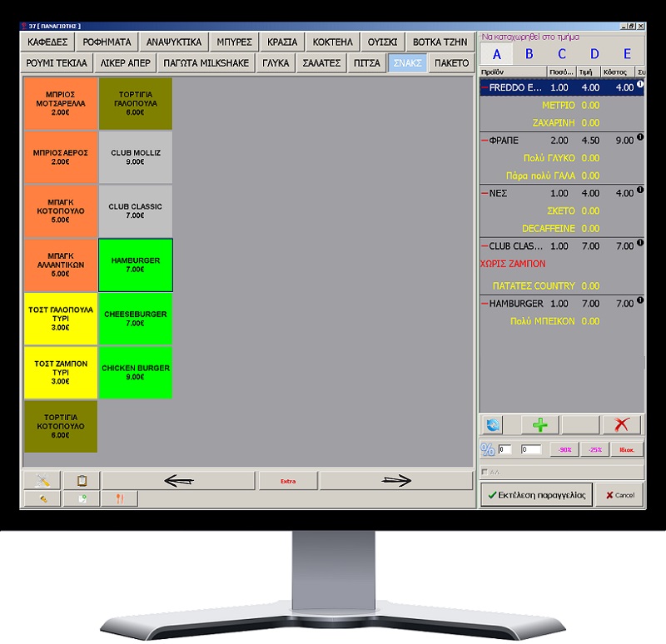Select section B for the order
Screen dimensions: 666x644
[529, 55]
